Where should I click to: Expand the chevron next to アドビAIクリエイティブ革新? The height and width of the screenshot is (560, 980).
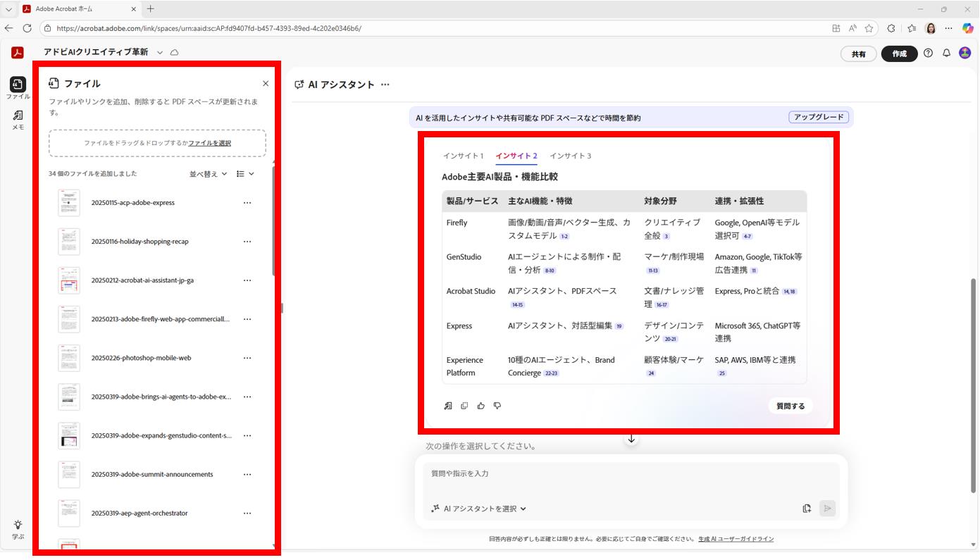[x=160, y=52]
